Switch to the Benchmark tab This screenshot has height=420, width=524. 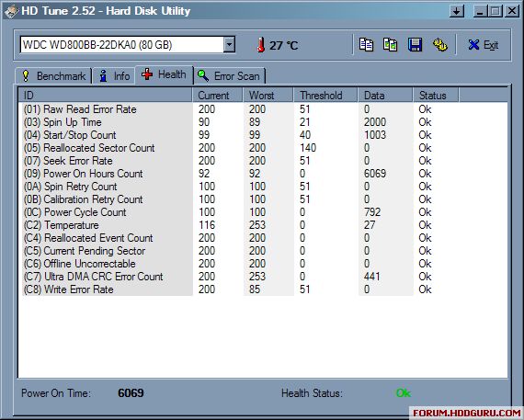coord(53,76)
